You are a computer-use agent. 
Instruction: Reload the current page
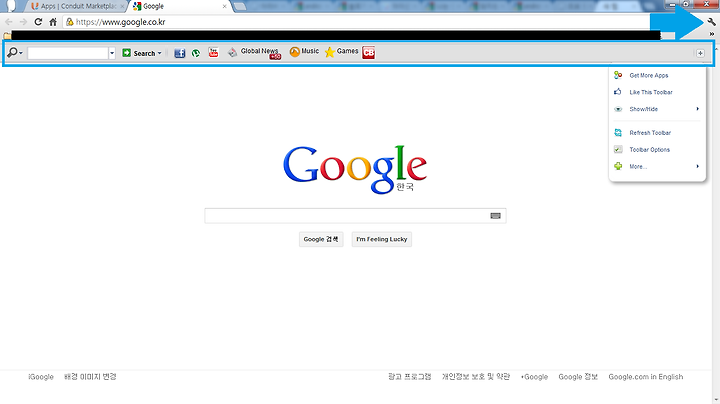(38, 22)
